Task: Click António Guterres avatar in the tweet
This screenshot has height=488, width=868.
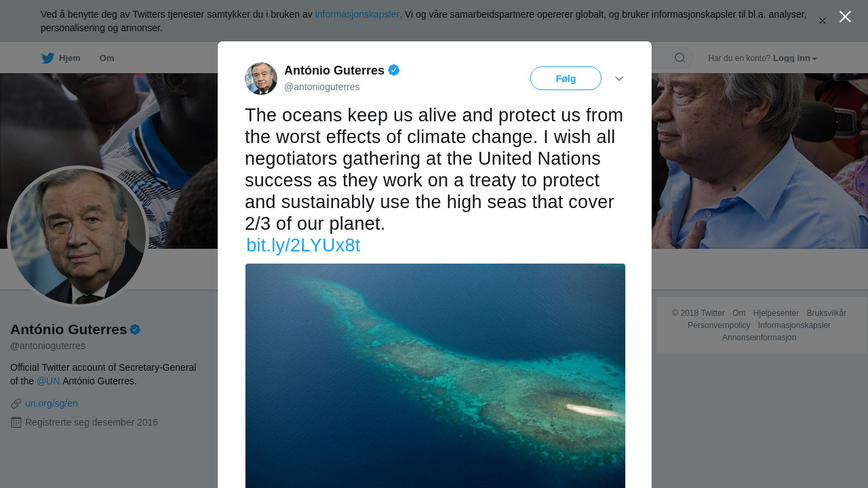Action: point(261,79)
